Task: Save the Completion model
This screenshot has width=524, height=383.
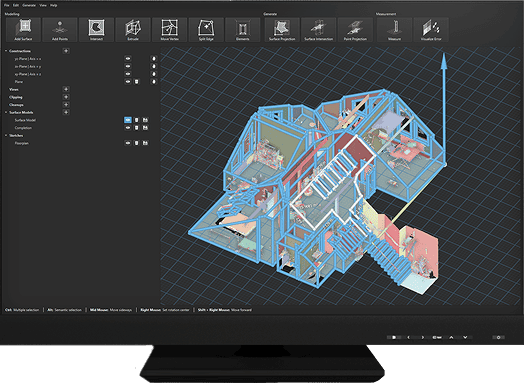Action: pyautogui.click(x=145, y=128)
